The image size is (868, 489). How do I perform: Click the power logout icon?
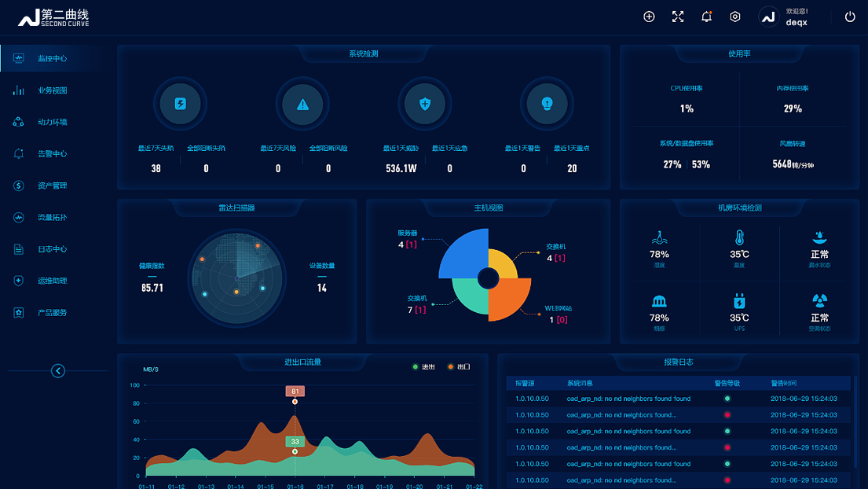(850, 17)
